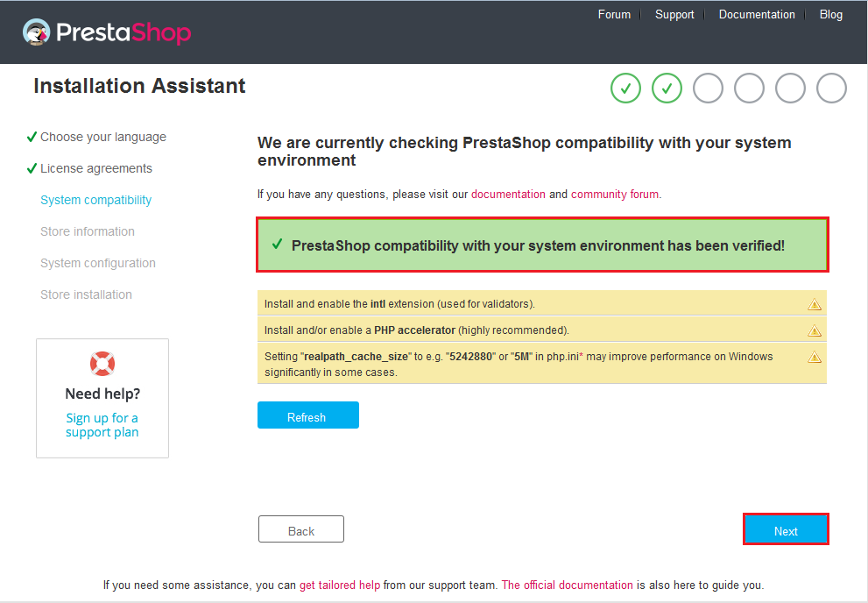Screen dimensions: 868x603
Task: Open the Support header link
Action: [674, 14]
